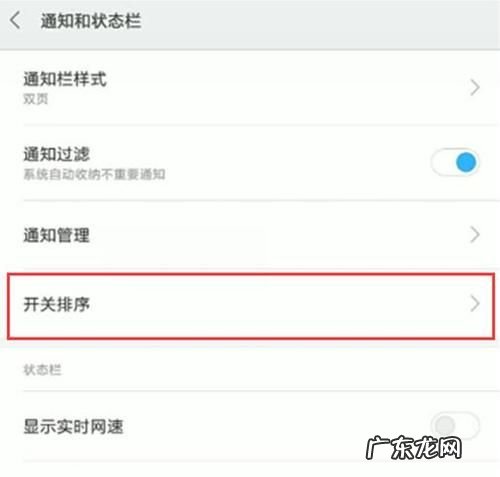Go back using the top-left arrow

click(x=15, y=21)
